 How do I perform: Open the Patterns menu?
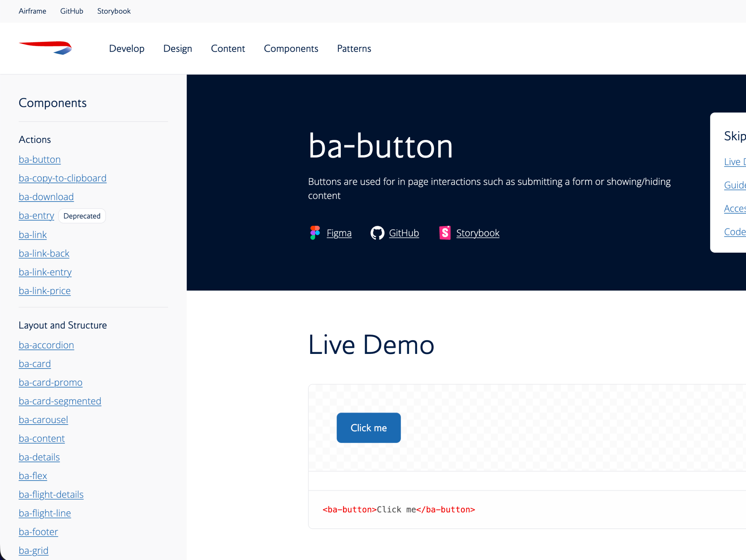tap(354, 49)
